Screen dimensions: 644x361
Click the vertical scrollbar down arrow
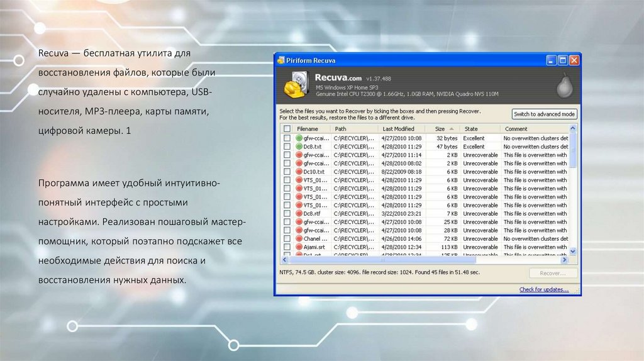point(573,252)
